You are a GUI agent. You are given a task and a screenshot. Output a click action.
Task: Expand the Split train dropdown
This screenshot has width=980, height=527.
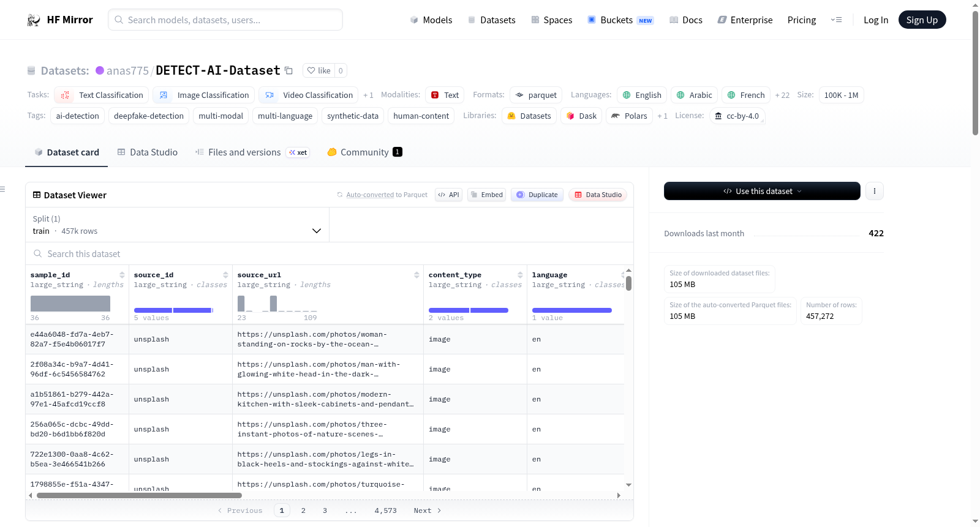pyautogui.click(x=177, y=225)
